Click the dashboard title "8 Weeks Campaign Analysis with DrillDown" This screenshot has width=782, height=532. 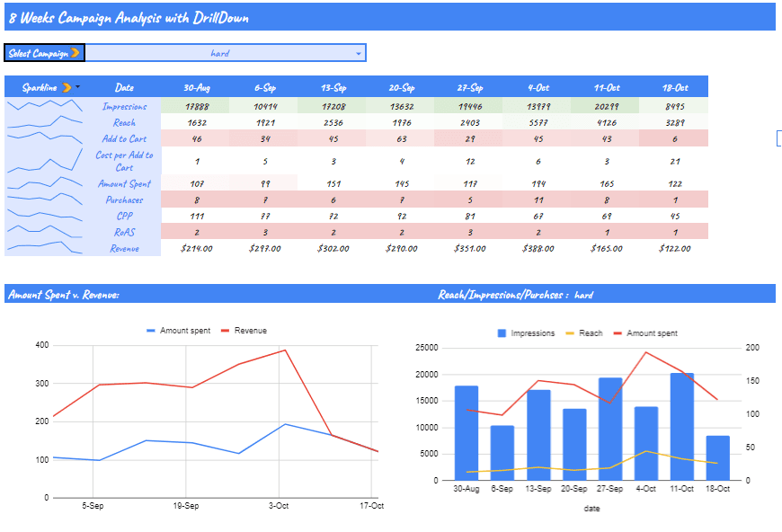129,18
